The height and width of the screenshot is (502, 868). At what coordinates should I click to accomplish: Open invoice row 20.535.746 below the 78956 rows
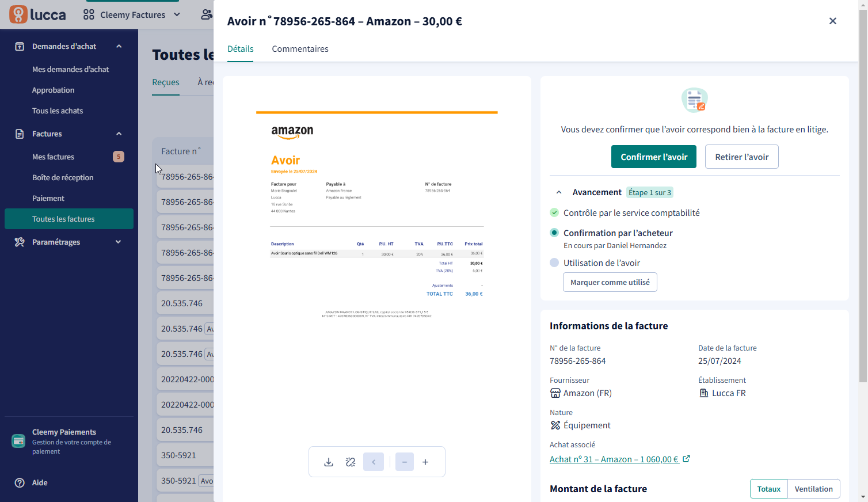(x=185, y=303)
